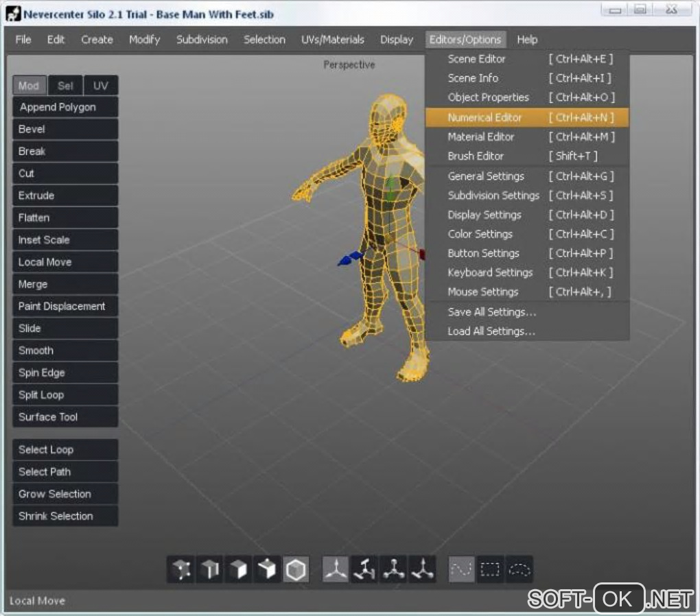Screen dimensions: 700x616
Task: Click the Slide button
Action: pos(65,329)
